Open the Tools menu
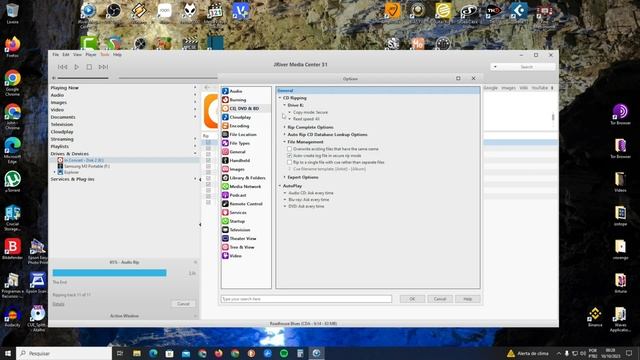The image size is (640, 360). pos(105,54)
